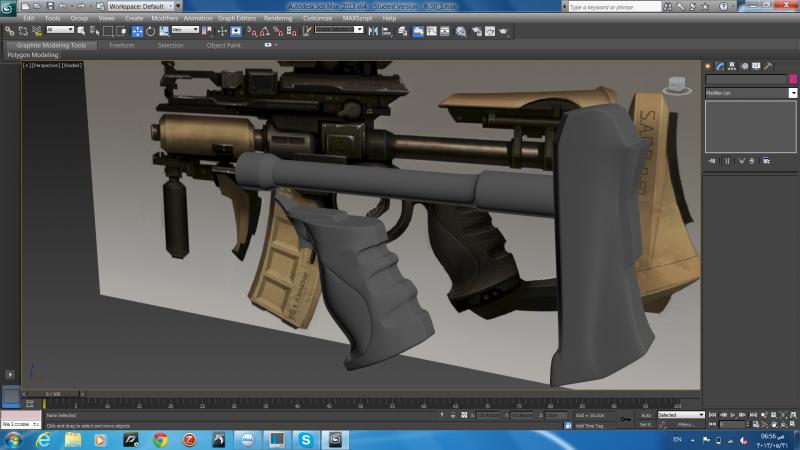This screenshot has width=800, height=450.
Task: Open the Graphite Modeling Tools tab
Action: coord(51,45)
